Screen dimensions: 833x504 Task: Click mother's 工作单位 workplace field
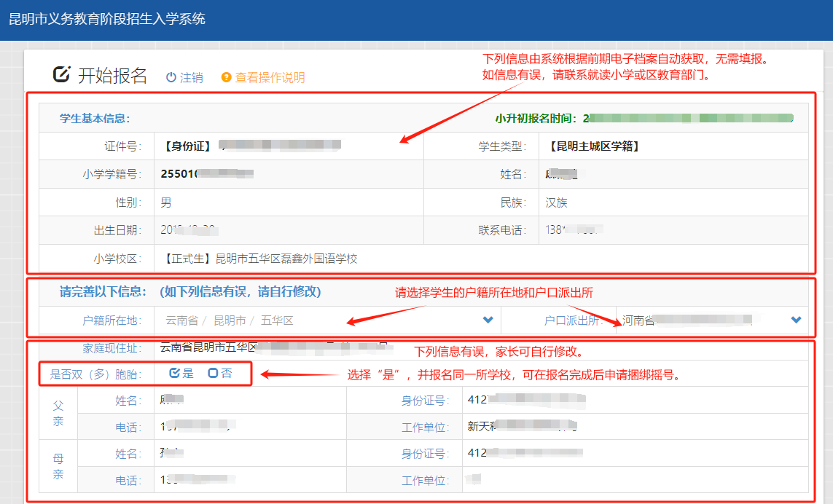pos(634,481)
